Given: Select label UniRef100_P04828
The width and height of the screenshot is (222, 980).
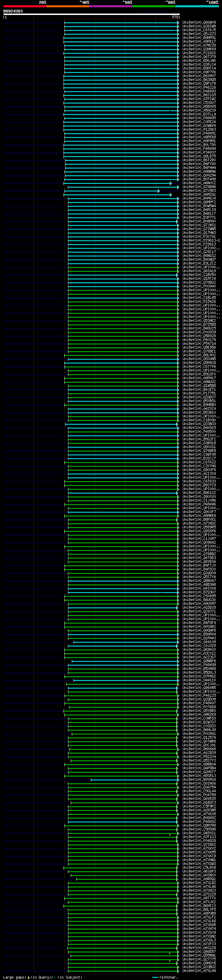Looking at the screenshot, I should [x=199, y=841].
